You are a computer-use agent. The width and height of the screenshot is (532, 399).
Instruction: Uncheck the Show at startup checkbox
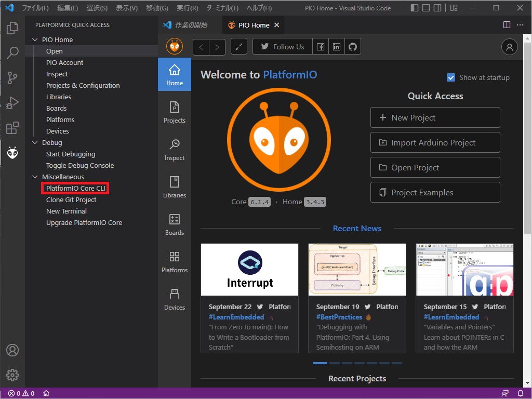(x=451, y=77)
